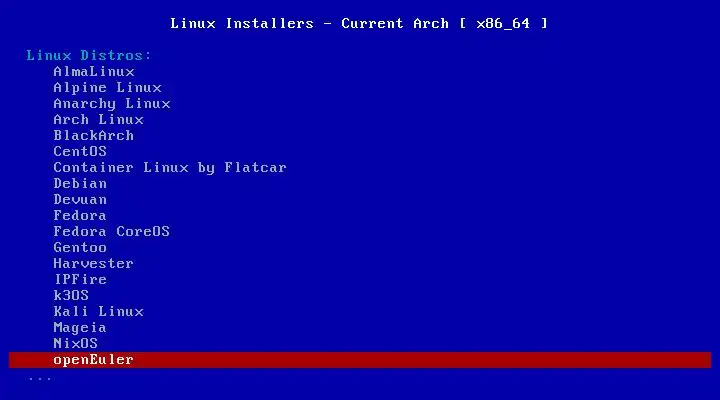The height and width of the screenshot is (400, 720).
Task: Pick Devuan from the distro list
Action: [x=80, y=199]
